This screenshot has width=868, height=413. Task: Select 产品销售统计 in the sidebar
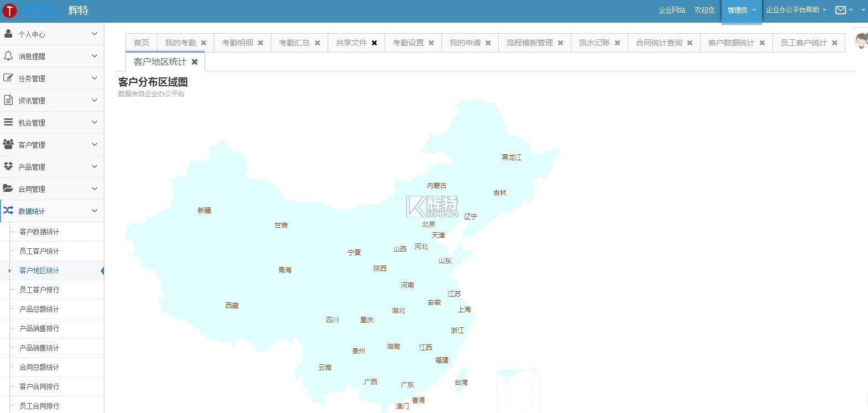pyautogui.click(x=39, y=348)
